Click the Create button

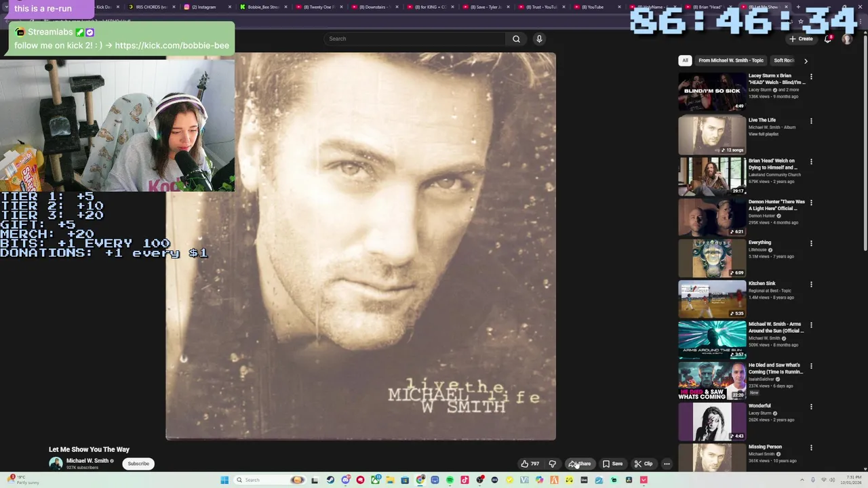[x=801, y=39]
